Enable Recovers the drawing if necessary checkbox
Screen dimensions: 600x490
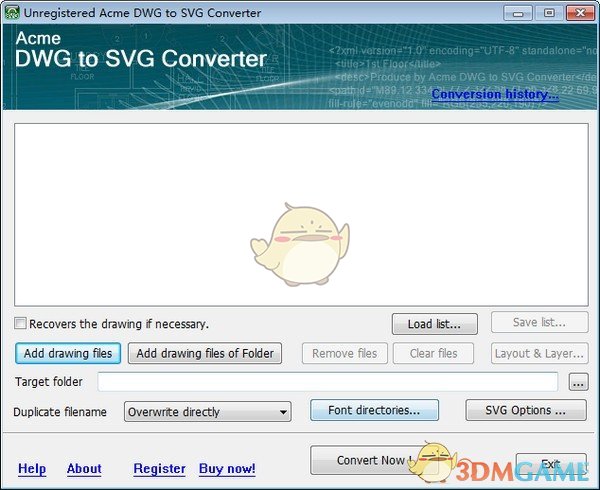coord(20,324)
